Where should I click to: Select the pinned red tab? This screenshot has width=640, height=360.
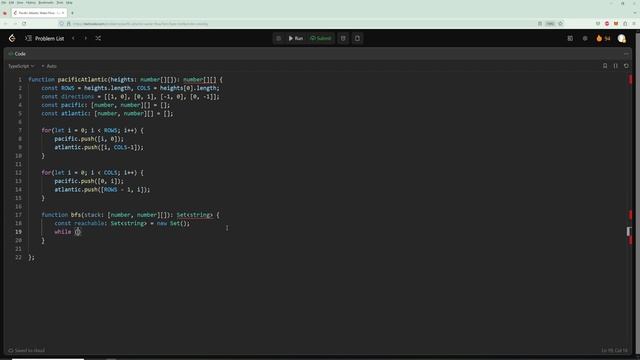[5, 13]
